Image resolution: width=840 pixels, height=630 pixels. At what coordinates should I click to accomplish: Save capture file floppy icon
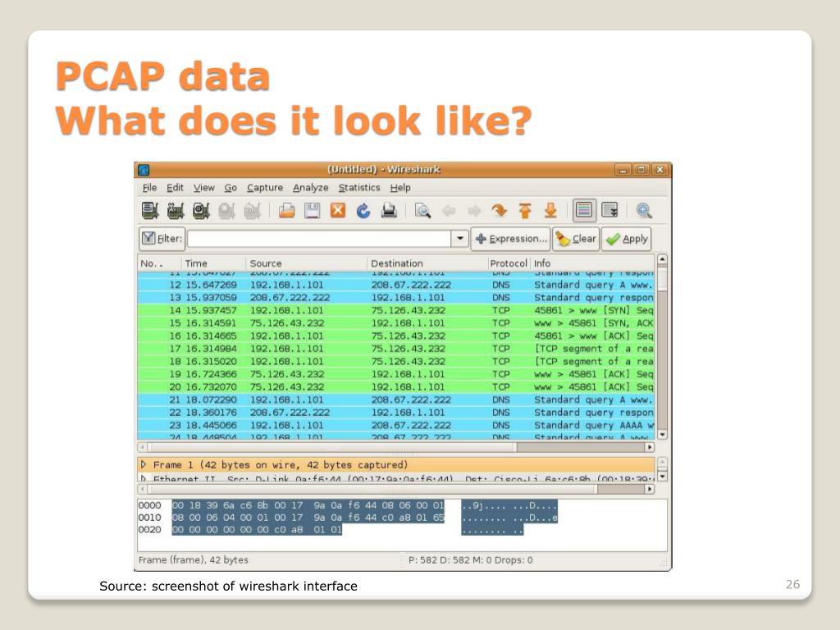(313, 211)
